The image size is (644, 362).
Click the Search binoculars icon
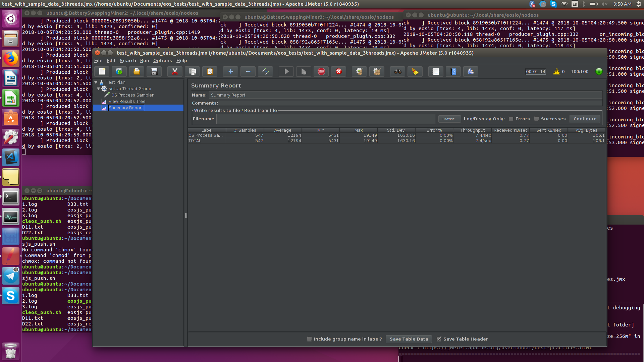pos(397,71)
